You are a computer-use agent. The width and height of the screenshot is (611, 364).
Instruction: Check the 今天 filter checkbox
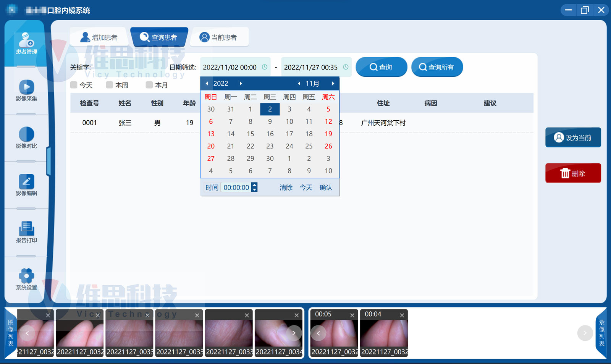[74, 85]
